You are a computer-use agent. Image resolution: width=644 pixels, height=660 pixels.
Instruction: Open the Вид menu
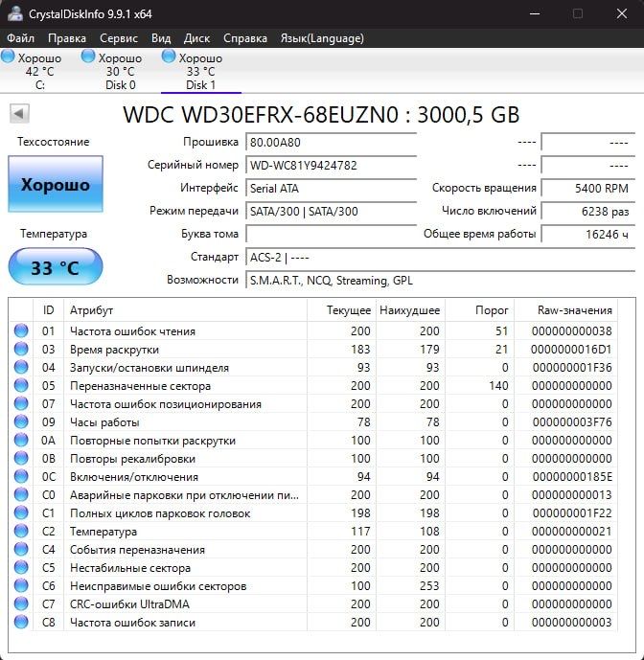tap(161, 38)
